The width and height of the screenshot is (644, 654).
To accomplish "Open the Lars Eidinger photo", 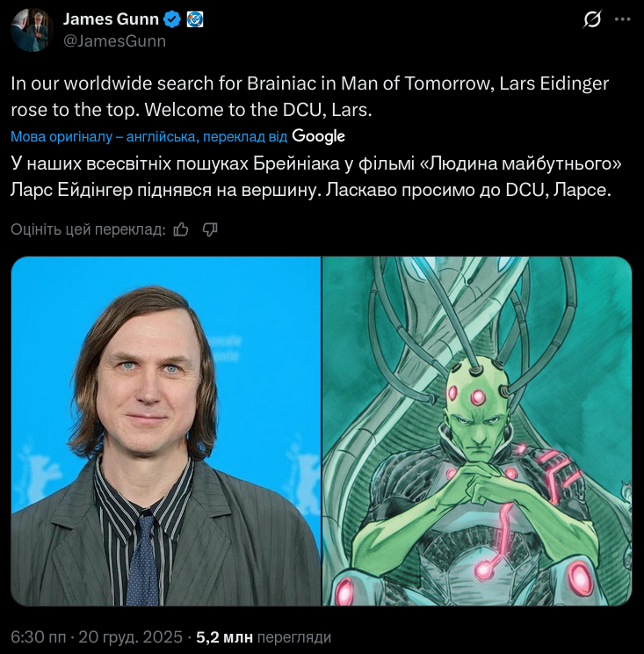I will click(x=165, y=431).
